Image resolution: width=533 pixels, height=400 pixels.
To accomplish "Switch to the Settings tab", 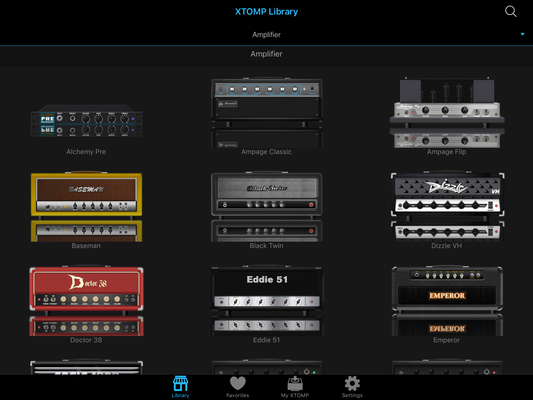I will 352,387.
